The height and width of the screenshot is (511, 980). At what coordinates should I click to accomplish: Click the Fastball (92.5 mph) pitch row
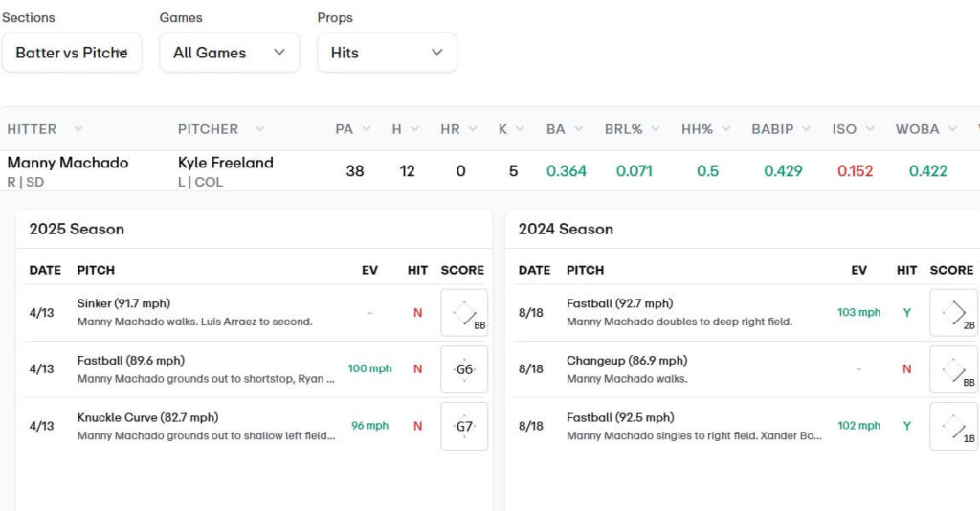746,426
